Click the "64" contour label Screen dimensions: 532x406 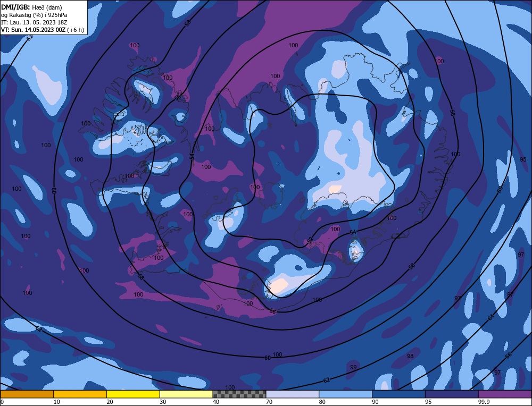pyautogui.click(x=491, y=317)
